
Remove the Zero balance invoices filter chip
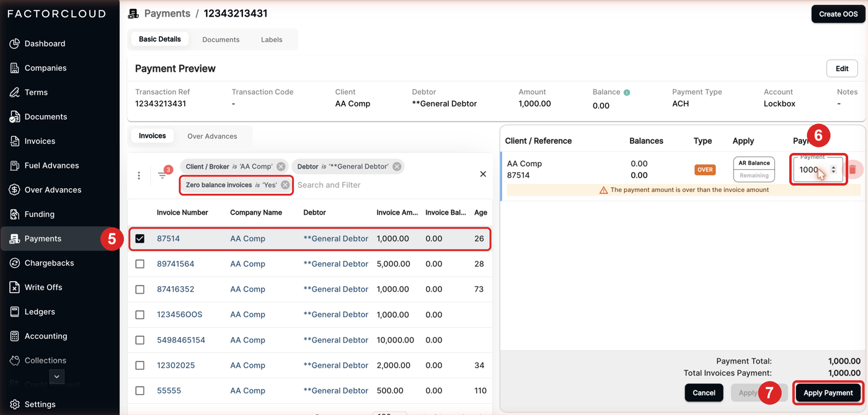(x=285, y=185)
